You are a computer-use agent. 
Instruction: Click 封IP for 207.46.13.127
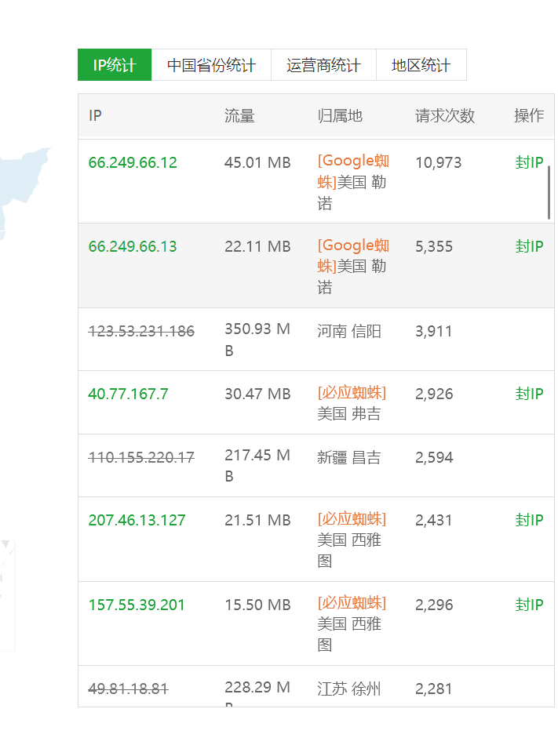coord(529,520)
